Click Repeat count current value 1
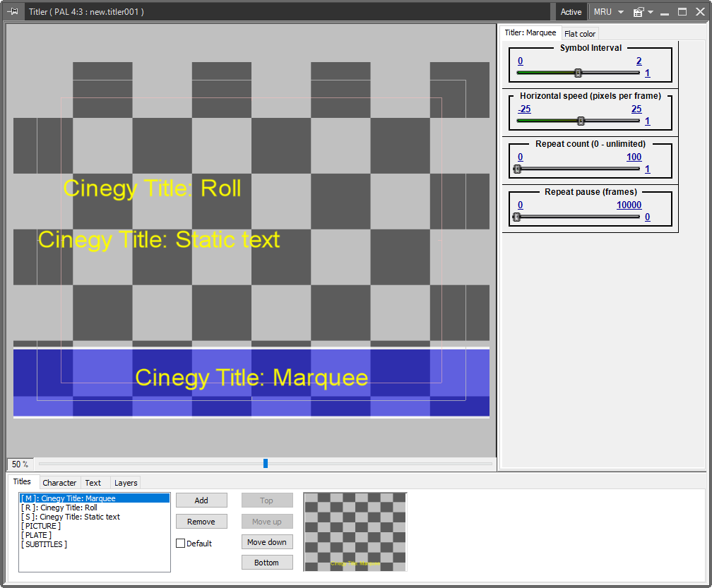This screenshot has width=712, height=588. click(x=648, y=169)
